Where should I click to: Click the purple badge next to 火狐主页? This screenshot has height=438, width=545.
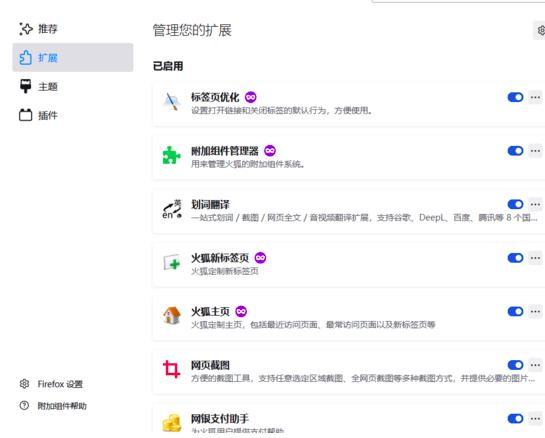[x=241, y=311]
